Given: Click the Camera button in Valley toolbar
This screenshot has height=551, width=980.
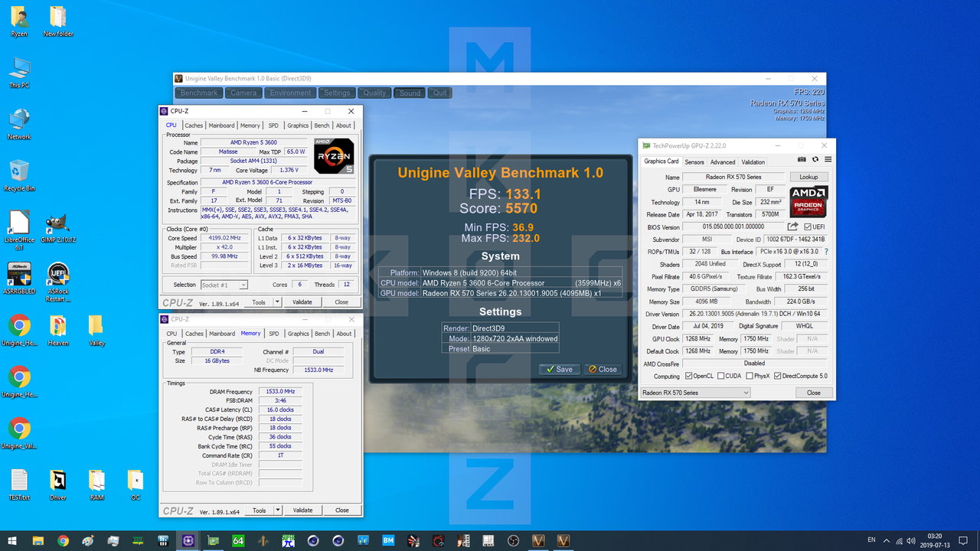Looking at the screenshot, I should point(243,93).
